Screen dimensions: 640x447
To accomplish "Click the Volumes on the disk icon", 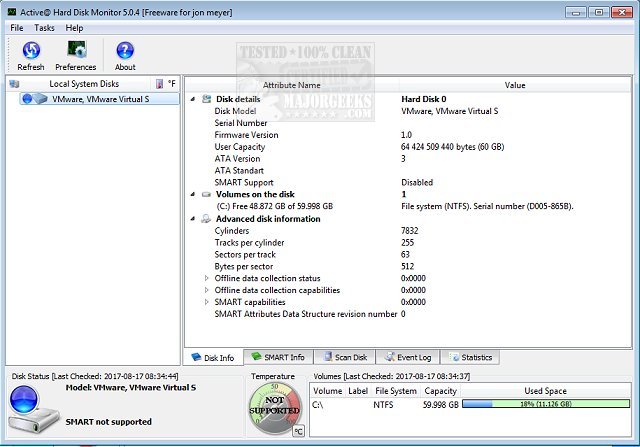I will pyautogui.click(x=207, y=194).
